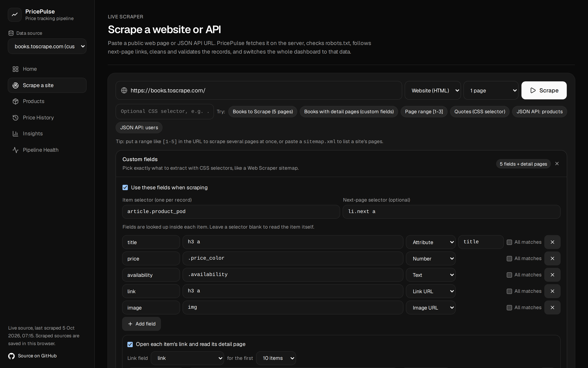Change the title field's Attribute type dropdown
Screen dimensions: 588x368
(431, 242)
